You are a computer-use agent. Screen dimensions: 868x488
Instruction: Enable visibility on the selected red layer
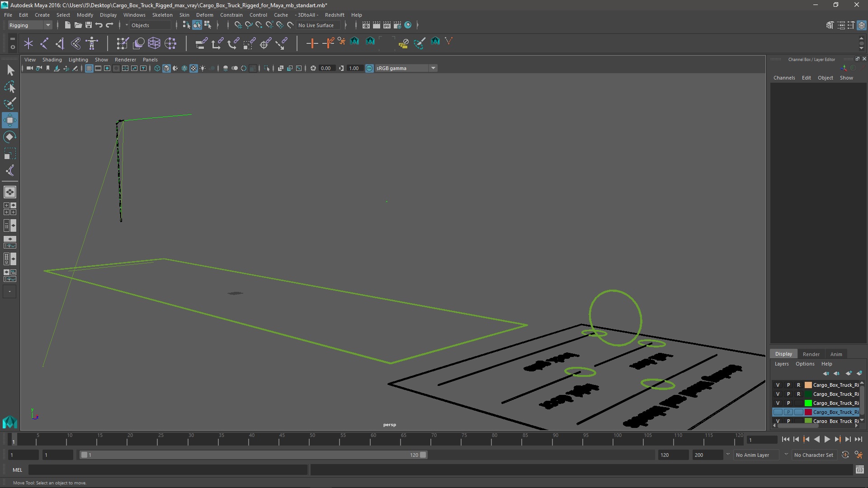point(778,412)
